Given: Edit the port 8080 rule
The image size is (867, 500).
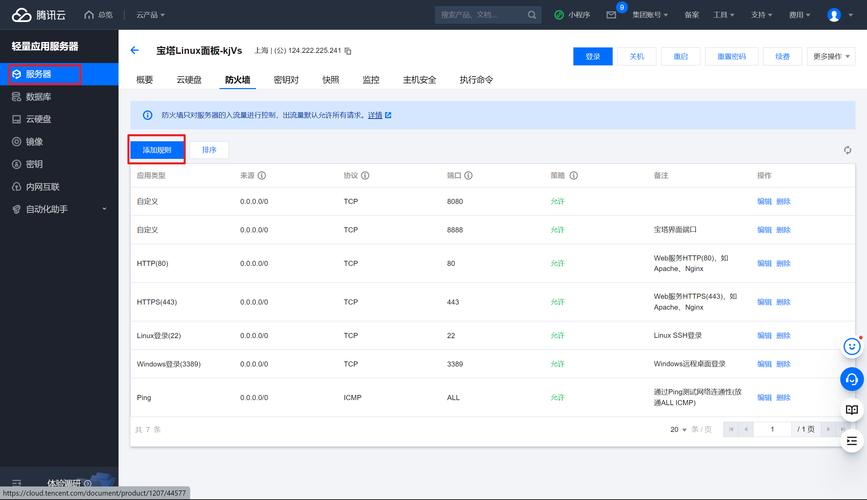Looking at the screenshot, I should click(x=764, y=201).
